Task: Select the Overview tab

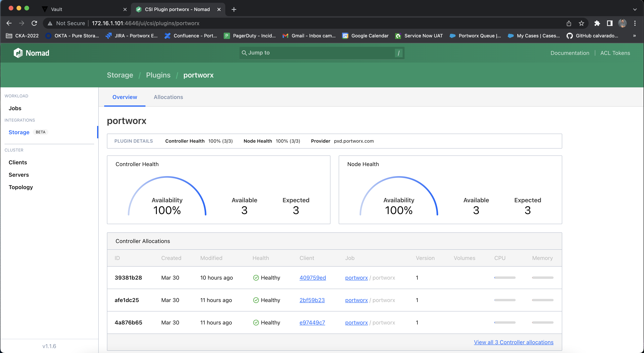Action: pyautogui.click(x=124, y=97)
